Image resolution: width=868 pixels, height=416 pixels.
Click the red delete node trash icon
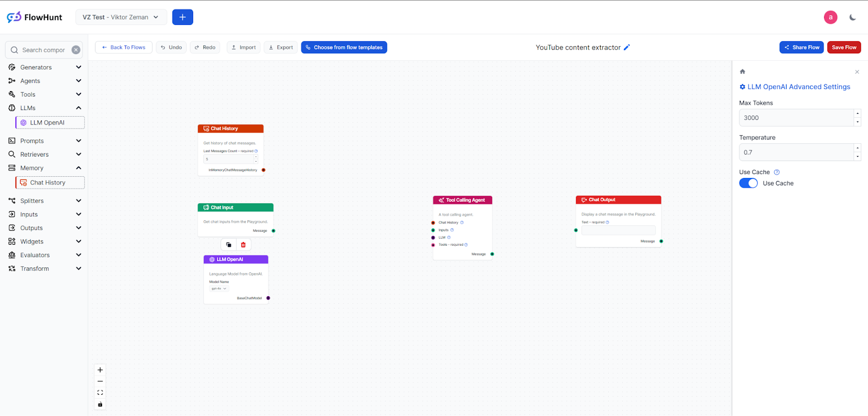click(x=243, y=245)
